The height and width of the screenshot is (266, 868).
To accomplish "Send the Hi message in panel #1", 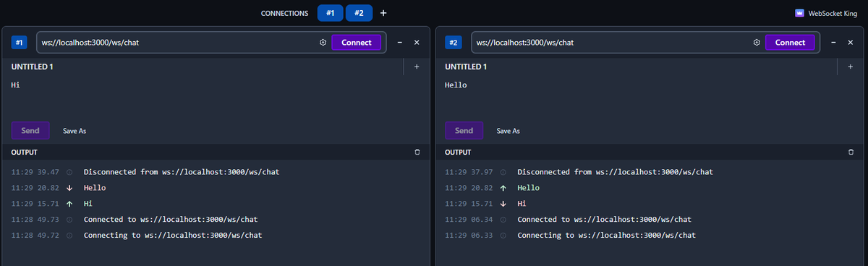I will [x=30, y=131].
